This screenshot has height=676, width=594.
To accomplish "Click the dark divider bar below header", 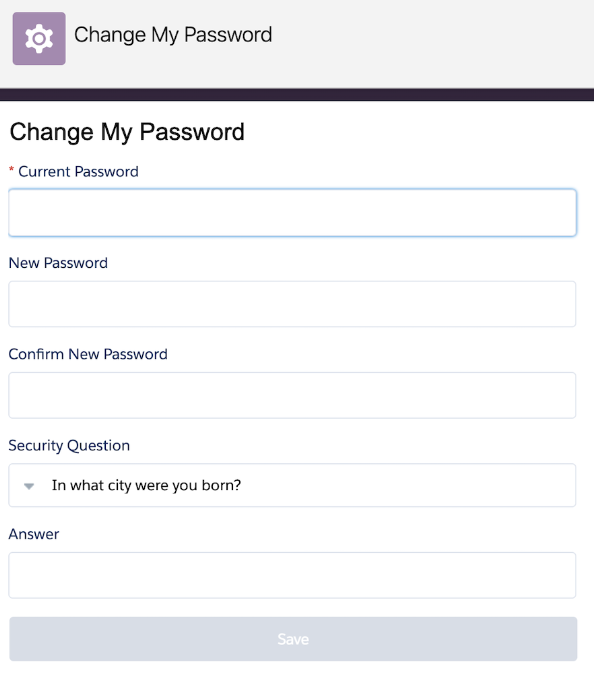I will coord(297,94).
